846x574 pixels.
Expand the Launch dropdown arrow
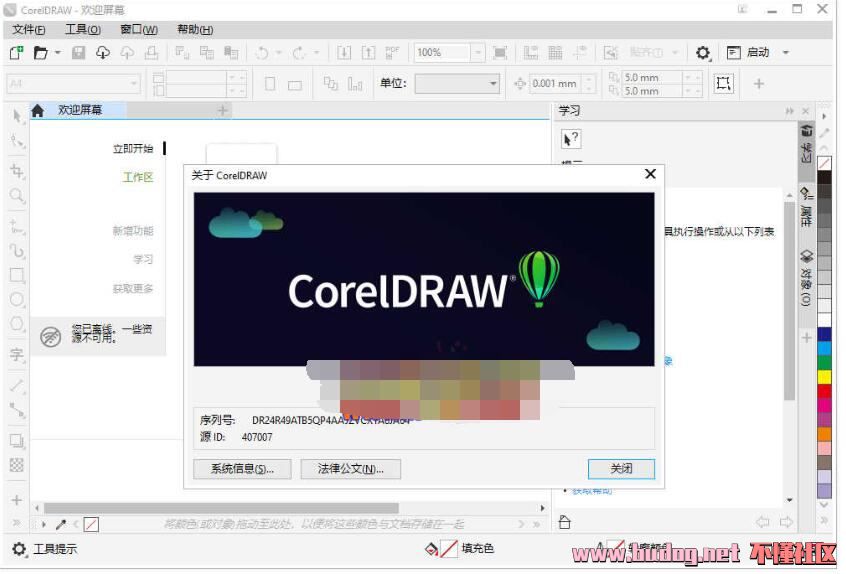[786, 52]
